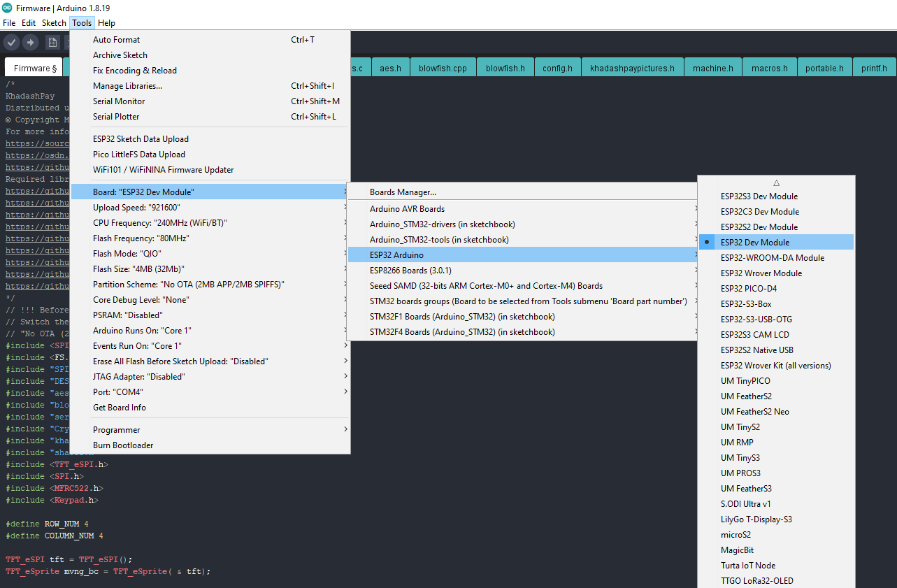Switch to the machine.h tab

click(712, 68)
